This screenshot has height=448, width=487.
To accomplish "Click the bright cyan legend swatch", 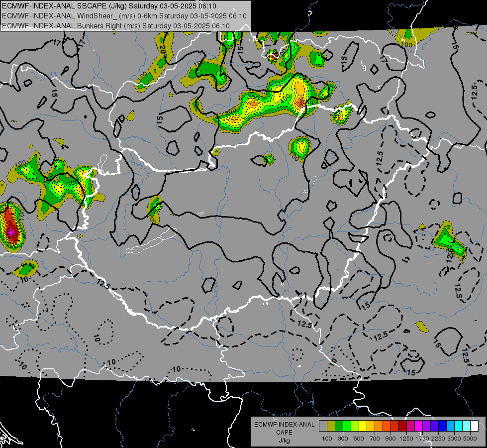I will pyautogui.click(x=459, y=426).
